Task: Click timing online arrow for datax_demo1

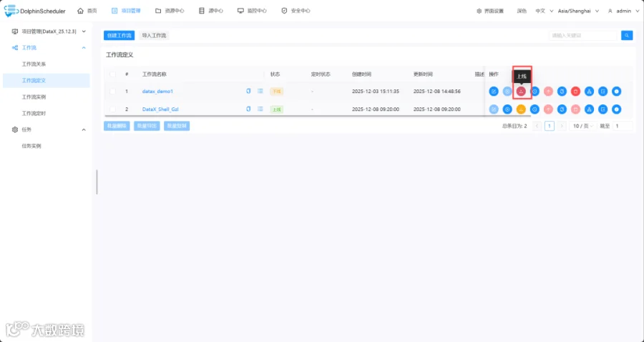Action: point(548,91)
